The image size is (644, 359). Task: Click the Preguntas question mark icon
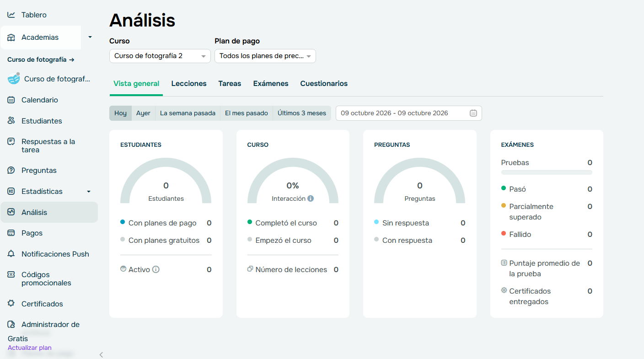(x=11, y=171)
